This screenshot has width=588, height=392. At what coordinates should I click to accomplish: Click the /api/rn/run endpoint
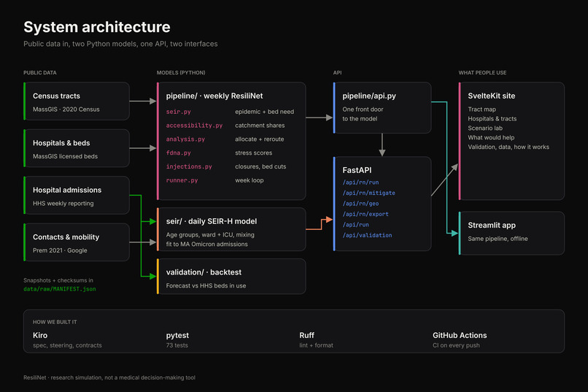click(360, 182)
